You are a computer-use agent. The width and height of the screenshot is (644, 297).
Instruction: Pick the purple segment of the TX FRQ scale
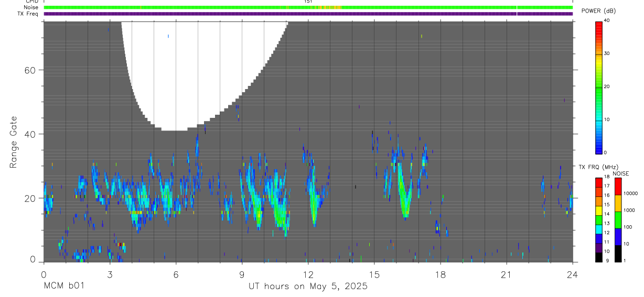[599, 247]
